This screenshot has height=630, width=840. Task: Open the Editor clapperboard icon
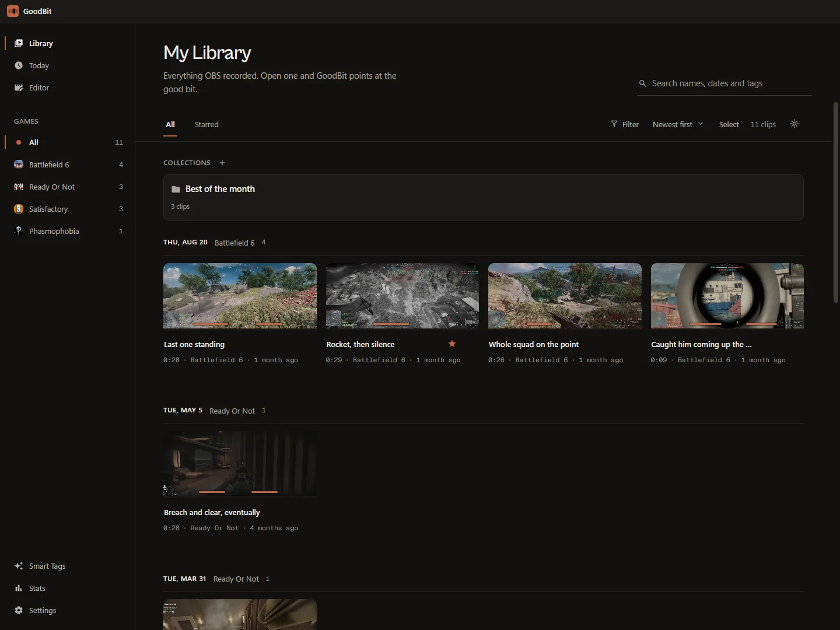click(x=19, y=87)
